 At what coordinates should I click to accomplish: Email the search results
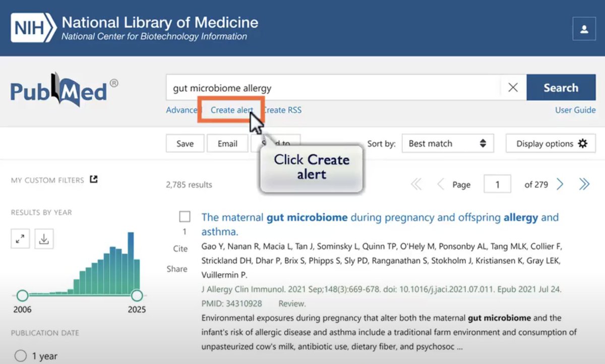pos(227,144)
